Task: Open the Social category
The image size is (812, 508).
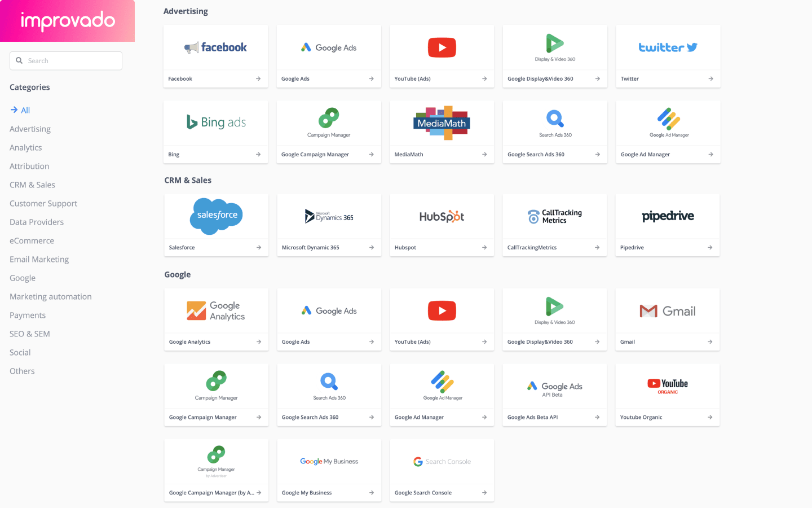Action: pos(20,352)
